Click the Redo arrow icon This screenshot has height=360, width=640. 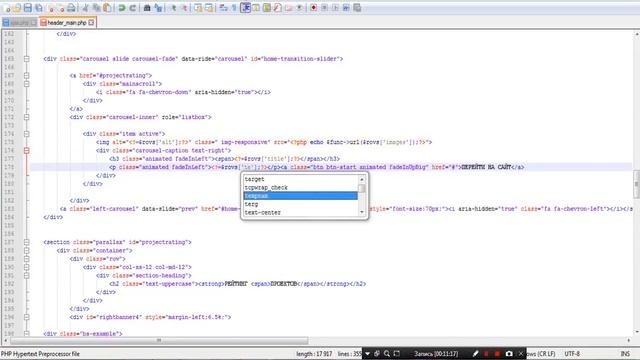(x=133, y=8)
